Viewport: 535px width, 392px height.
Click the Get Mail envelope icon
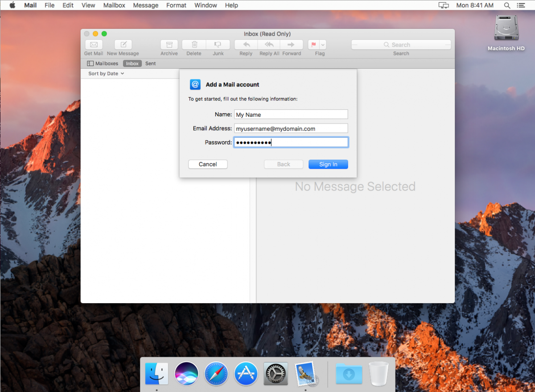tap(94, 45)
